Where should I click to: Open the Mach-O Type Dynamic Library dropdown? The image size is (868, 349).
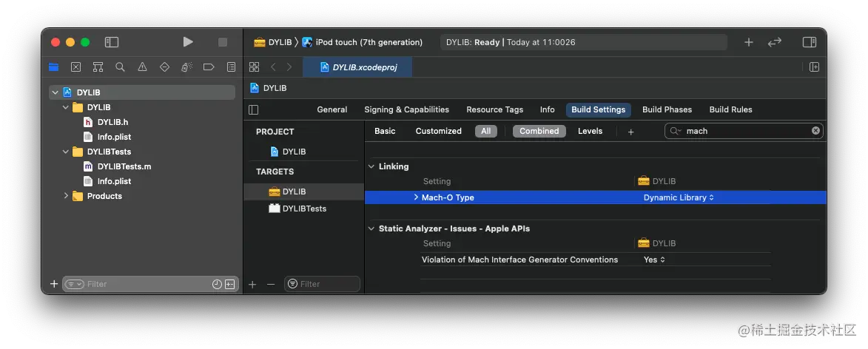(x=679, y=197)
